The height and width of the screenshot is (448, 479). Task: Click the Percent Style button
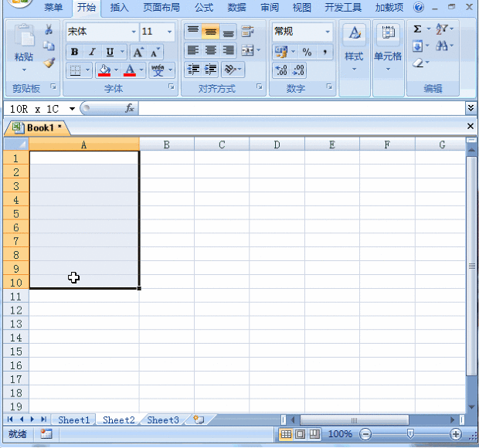[x=307, y=52]
